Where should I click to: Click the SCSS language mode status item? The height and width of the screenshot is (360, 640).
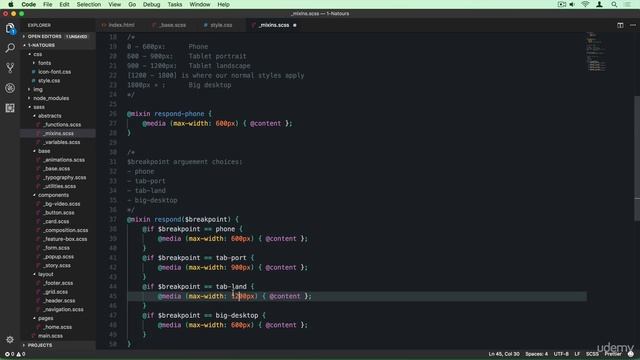click(x=592, y=354)
